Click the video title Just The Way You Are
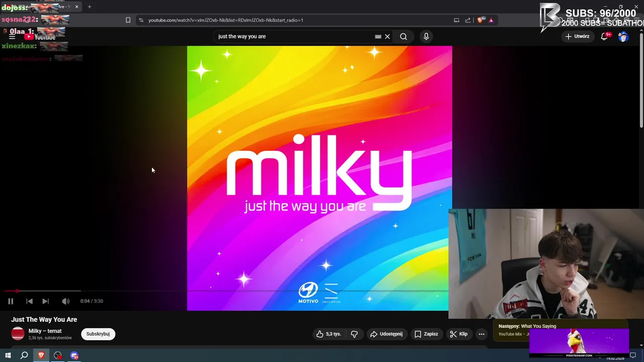The image size is (644, 362). click(44, 319)
